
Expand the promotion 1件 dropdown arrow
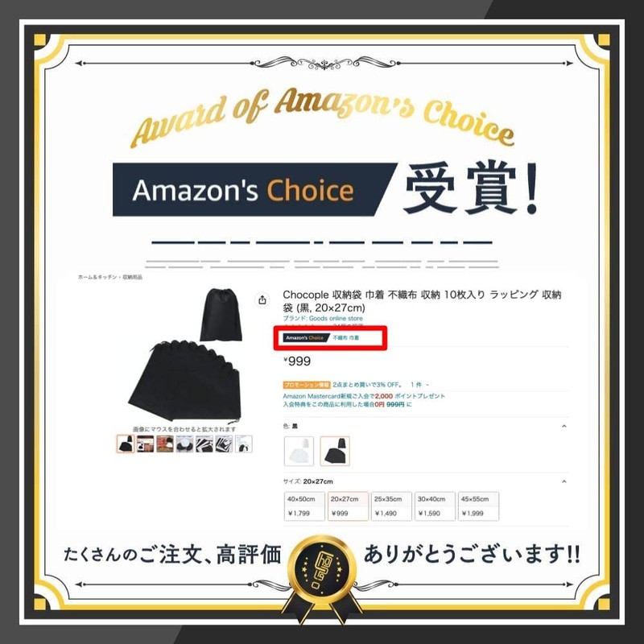427,385
